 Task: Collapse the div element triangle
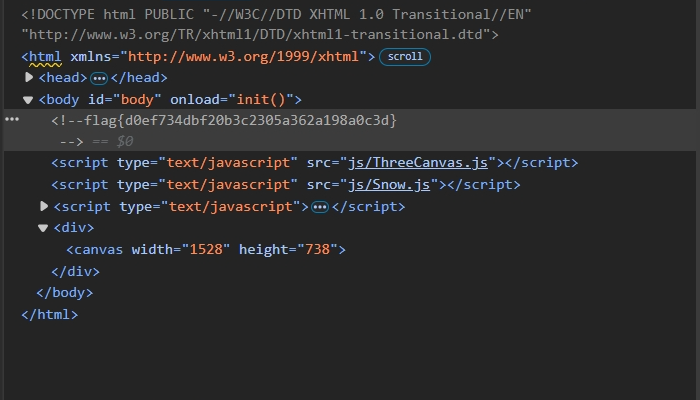point(43,228)
